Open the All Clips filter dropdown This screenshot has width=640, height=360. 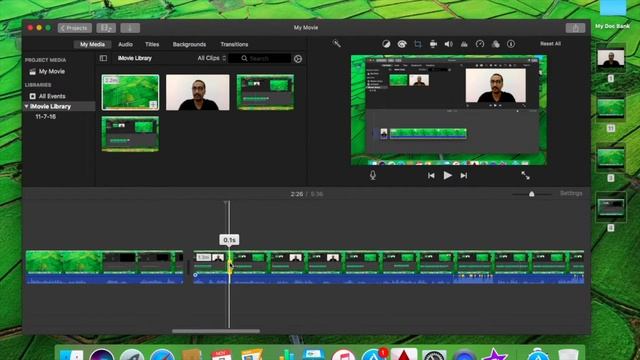pyautogui.click(x=211, y=58)
